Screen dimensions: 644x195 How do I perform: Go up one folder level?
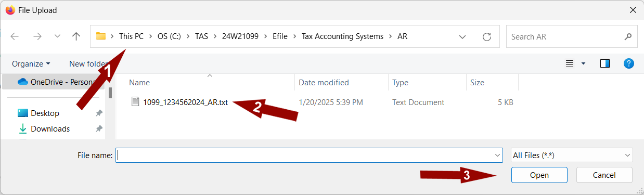pos(76,36)
